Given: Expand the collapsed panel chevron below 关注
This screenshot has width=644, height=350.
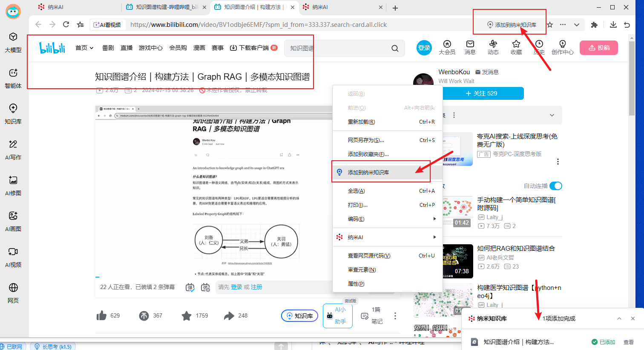Looking at the screenshot, I should pyautogui.click(x=552, y=115).
